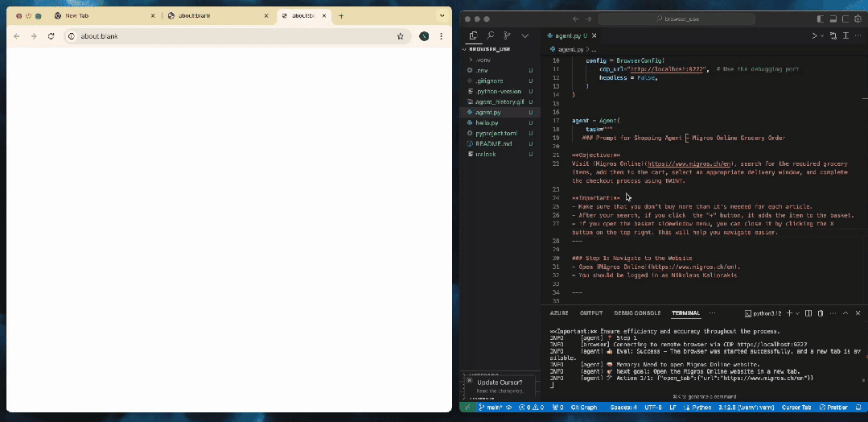Open the Search view in the sidebar
Viewport: 868px width, 422px height.
coord(491,35)
